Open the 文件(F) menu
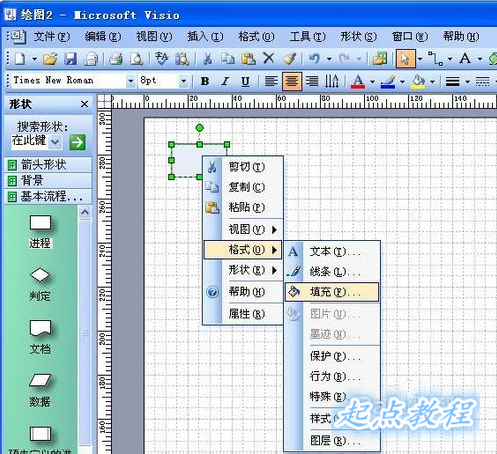 point(52,36)
